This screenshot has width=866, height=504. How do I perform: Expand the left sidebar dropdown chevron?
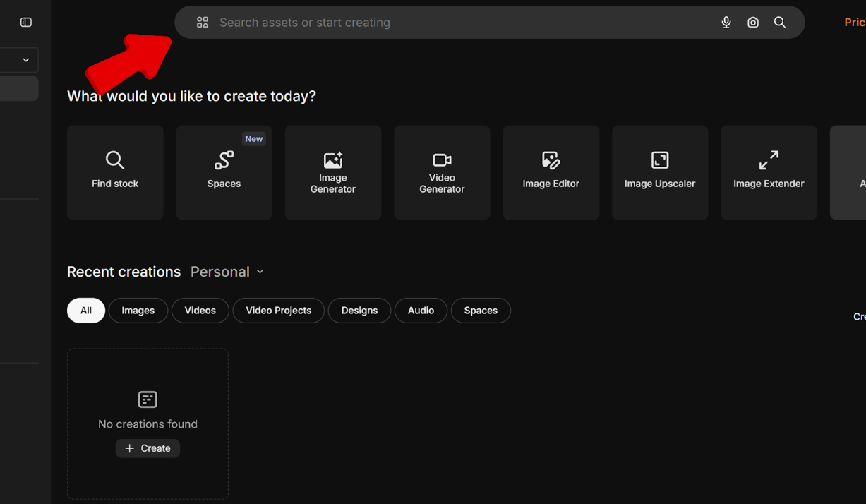26,60
